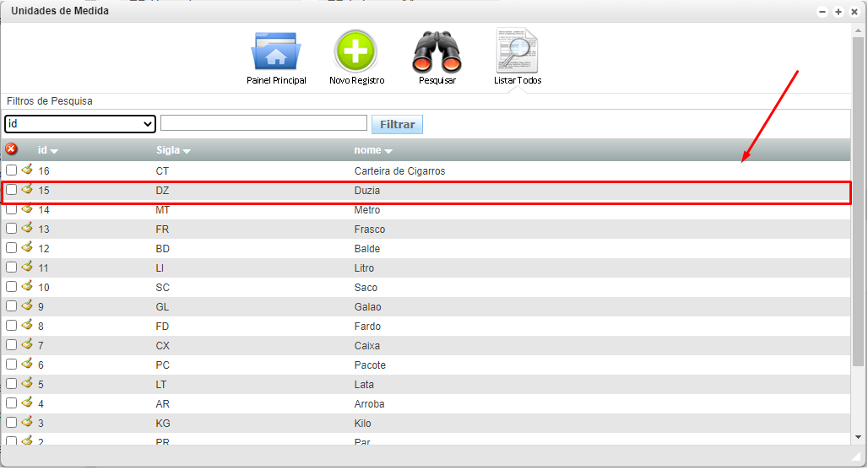This screenshot has width=868, height=470.
Task: Select the Metro row name cell
Action: [367, 210]
